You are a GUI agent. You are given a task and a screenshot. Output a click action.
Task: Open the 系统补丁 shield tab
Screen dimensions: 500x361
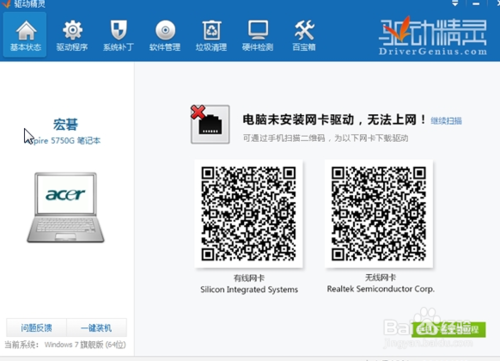tap(119, 35)
